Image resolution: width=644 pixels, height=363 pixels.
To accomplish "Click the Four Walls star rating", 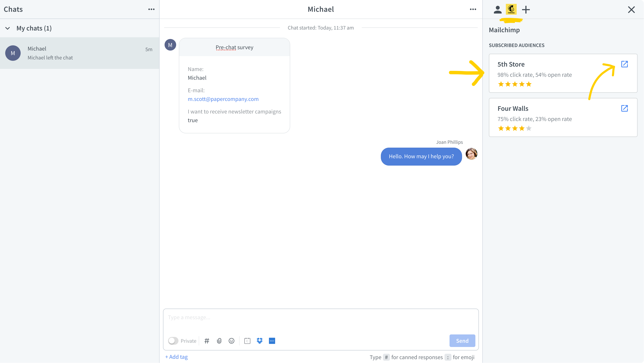I will pyautogui.click(x=515, y=129).
